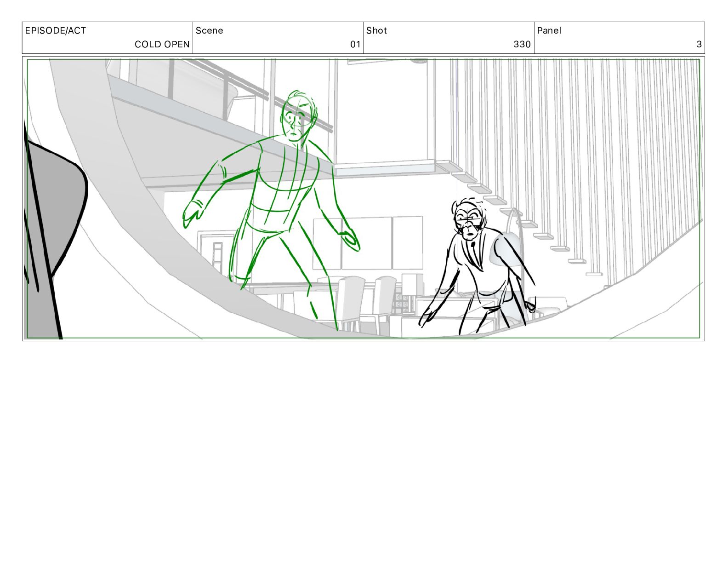Open the storyboard panel drawing
The height and width of the screenshot is (563, 728).
[x=363, y=199]
